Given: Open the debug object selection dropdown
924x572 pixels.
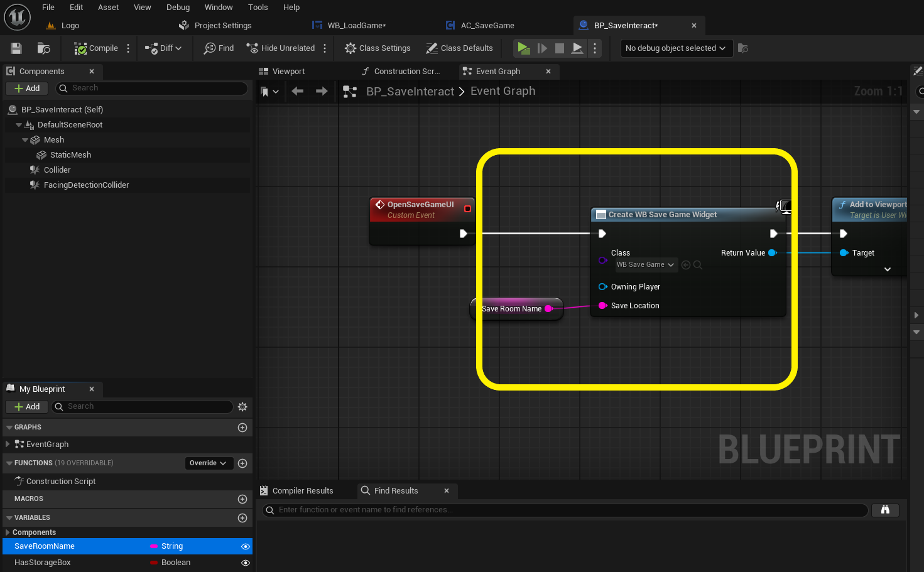Looking at the screenshot, I should pos(676,48).
